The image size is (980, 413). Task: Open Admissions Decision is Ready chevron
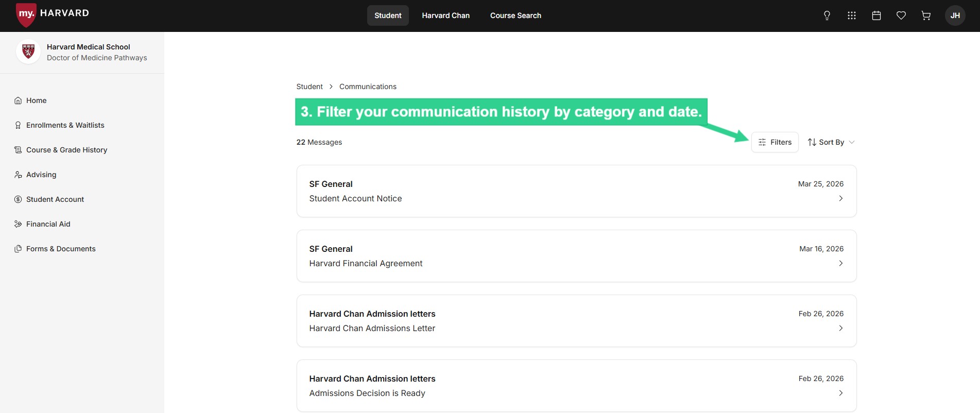(840, 393)
